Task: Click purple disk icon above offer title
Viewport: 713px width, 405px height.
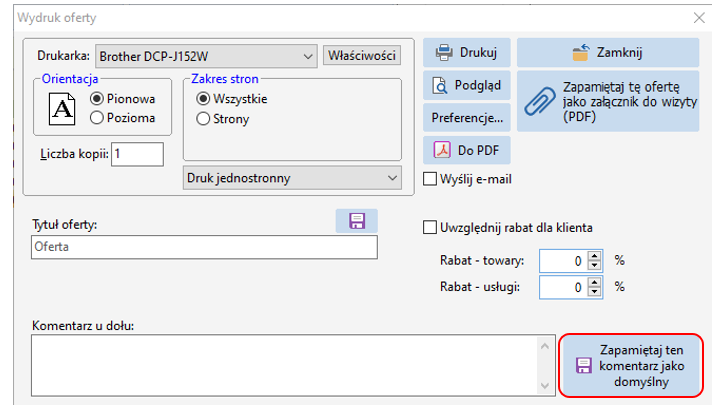Action: click(x=356, y=220)
